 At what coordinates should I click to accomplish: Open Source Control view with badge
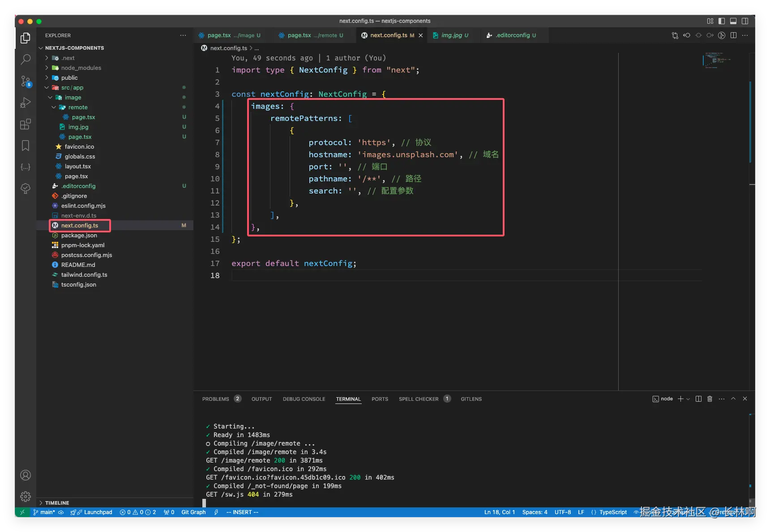(26, 81)
